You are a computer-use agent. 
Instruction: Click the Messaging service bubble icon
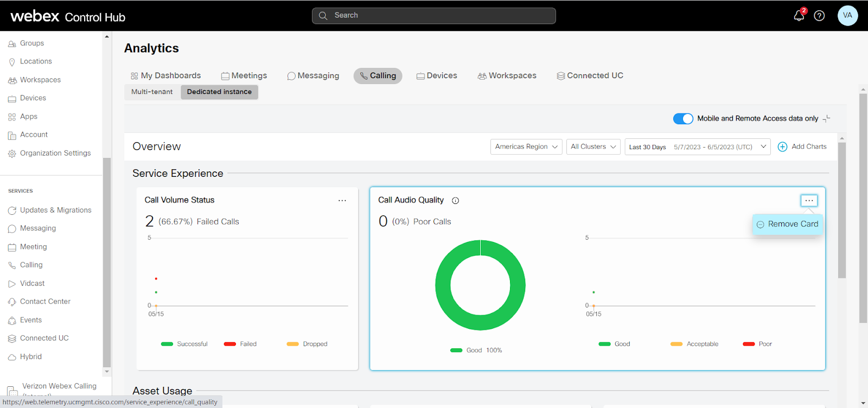point(12,229)
